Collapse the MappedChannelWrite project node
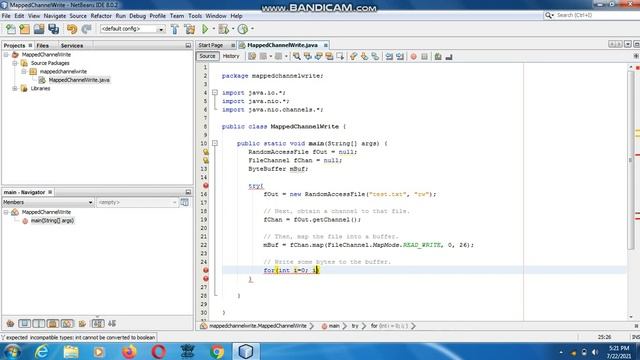Viewport: 640px width, 360px height. pyautogui.click(x=6, y=55)
